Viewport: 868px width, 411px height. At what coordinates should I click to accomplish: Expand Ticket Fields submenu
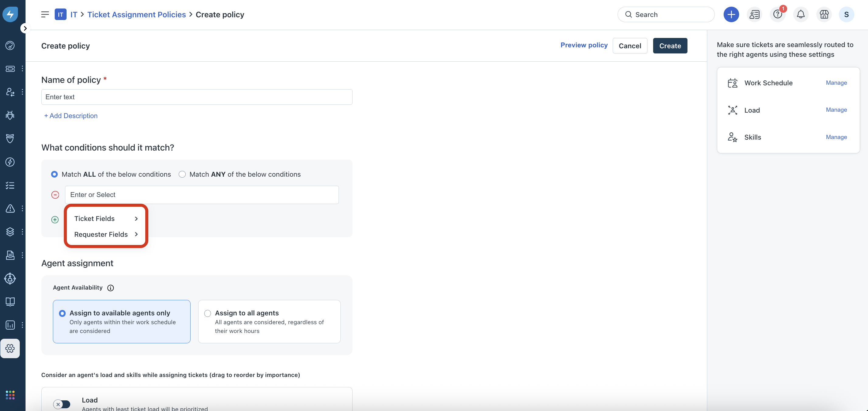[x=106, y=219]
